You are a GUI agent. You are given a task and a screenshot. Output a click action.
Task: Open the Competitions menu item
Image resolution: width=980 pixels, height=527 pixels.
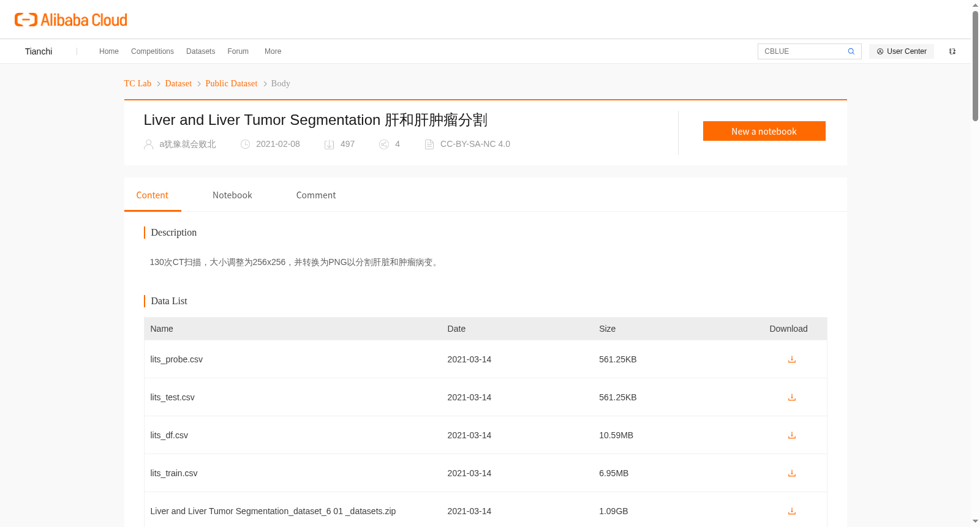pos(153,51)
